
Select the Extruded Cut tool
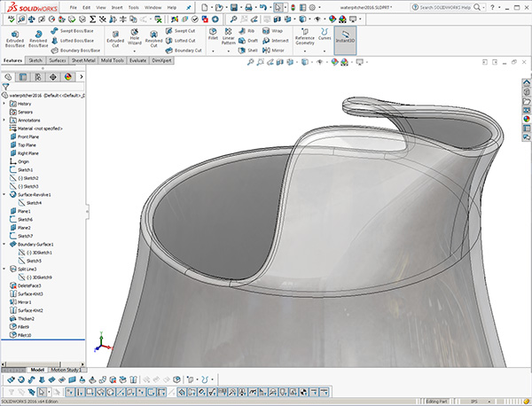point(115,39)
